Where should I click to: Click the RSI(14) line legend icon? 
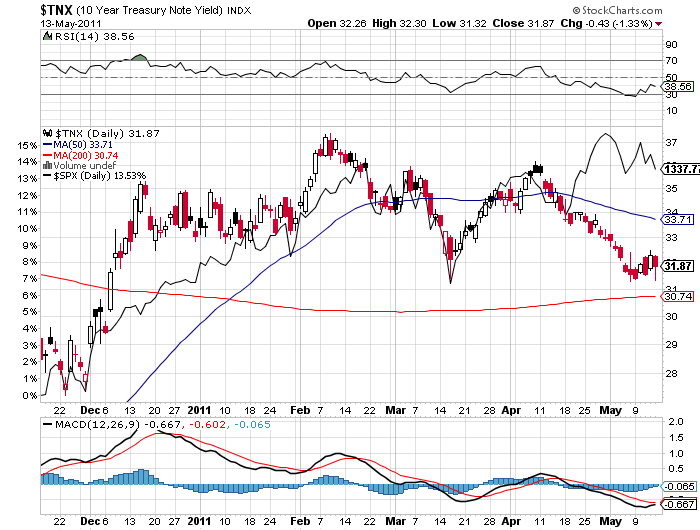[x=46, y=35]
